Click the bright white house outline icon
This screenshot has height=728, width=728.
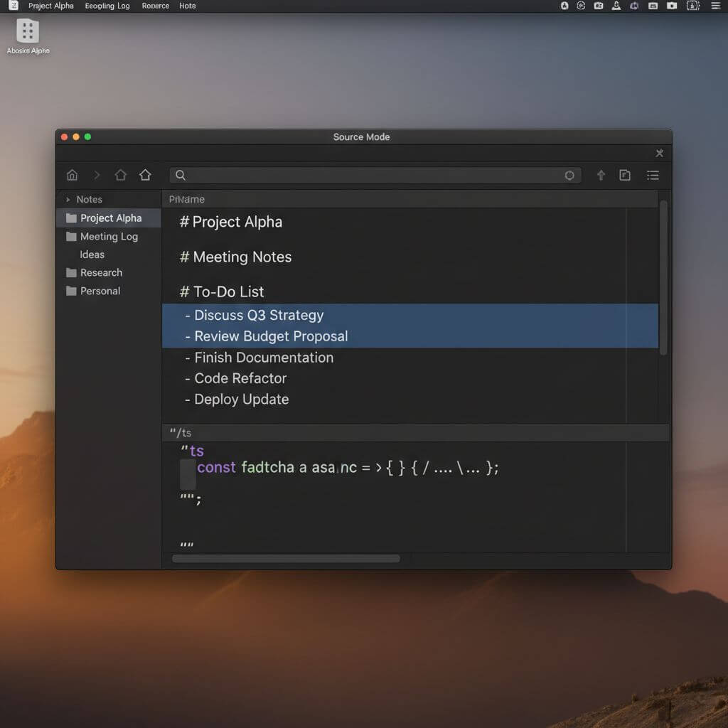(x=145, y=175)
